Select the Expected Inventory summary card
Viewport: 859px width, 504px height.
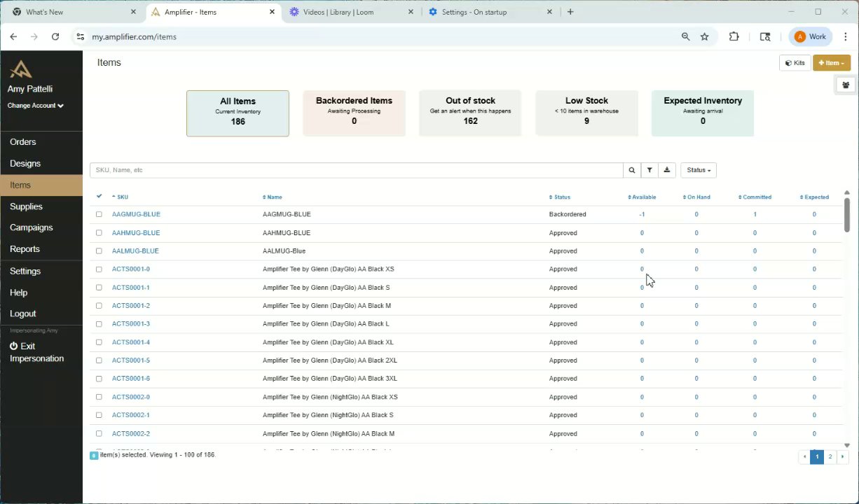click(703, 113)
